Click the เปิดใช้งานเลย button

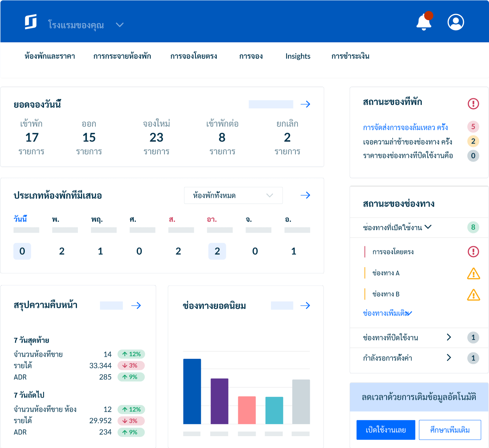click(386, 430)
